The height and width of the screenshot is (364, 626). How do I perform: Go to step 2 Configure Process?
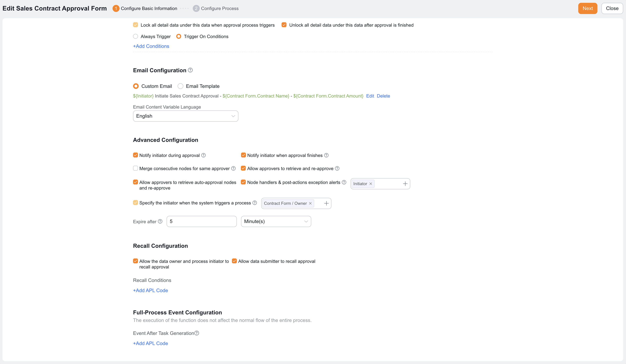[216, 8]
